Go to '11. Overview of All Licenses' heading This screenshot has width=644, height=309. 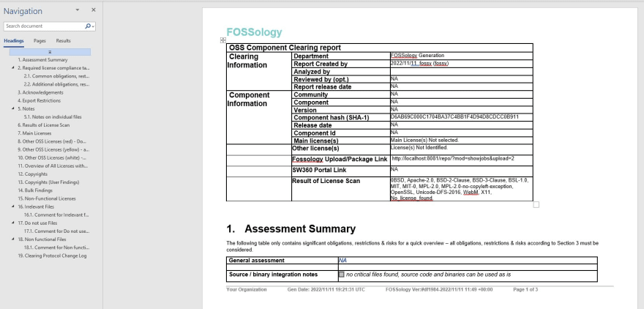pyautogui.click(x=53, y=165)
